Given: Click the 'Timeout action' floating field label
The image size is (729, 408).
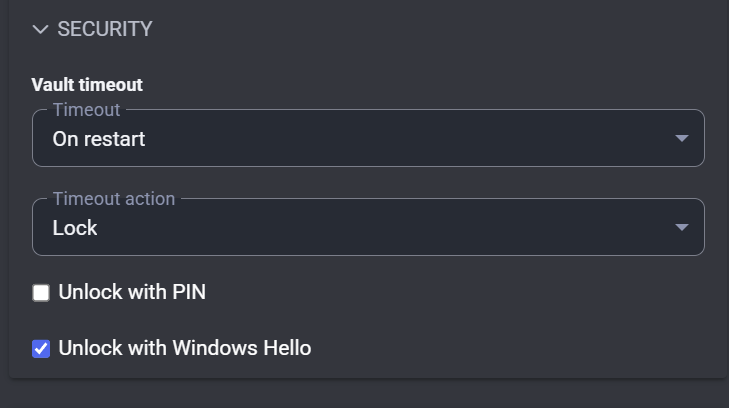Looking at the screenshot, I should (x=114, y=199).
